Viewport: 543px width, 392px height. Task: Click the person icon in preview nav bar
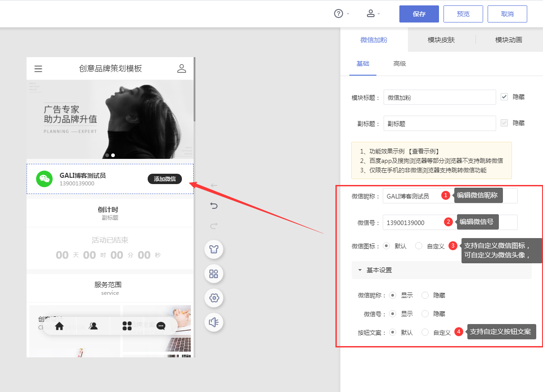tap(93, 326)
